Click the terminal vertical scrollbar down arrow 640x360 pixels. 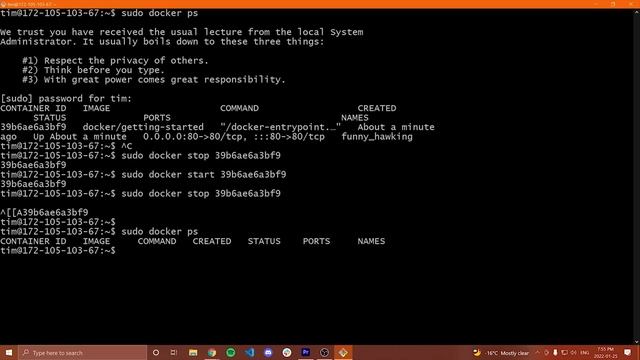pyautogui.click(x=636, y=342)
